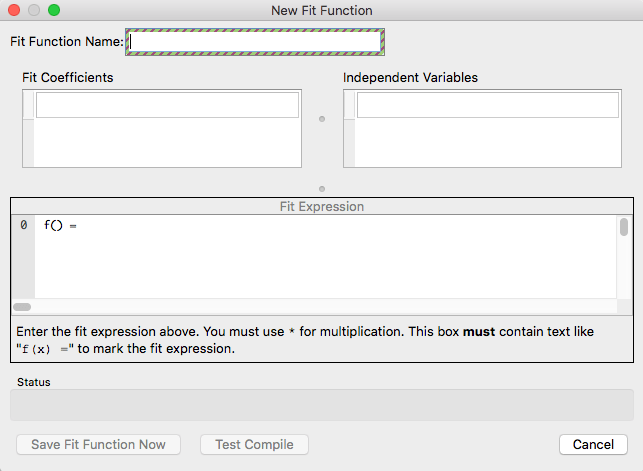643x471 pixels.
Task: Click the horizontal scrollbar thumb of the Fit Expression
Action: 21,307
